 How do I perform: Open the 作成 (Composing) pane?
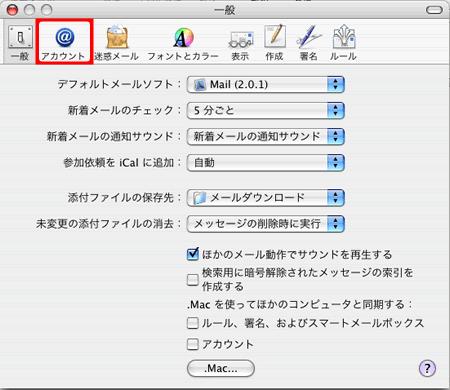pos(274,43)
